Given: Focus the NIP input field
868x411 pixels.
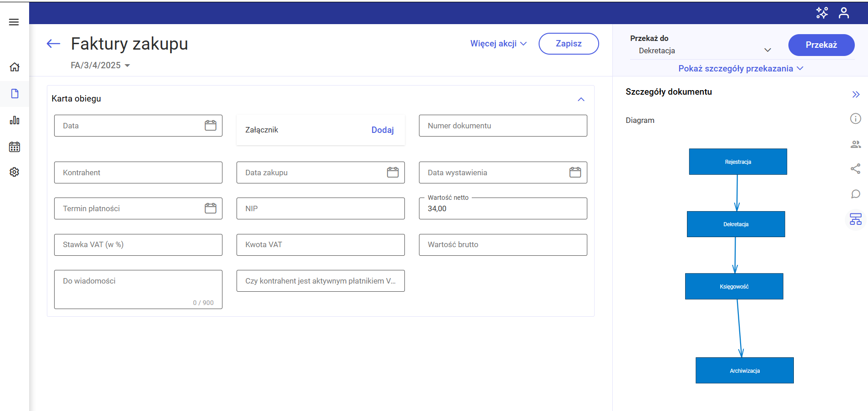Looking at the screenshot, I should [321, 208].
